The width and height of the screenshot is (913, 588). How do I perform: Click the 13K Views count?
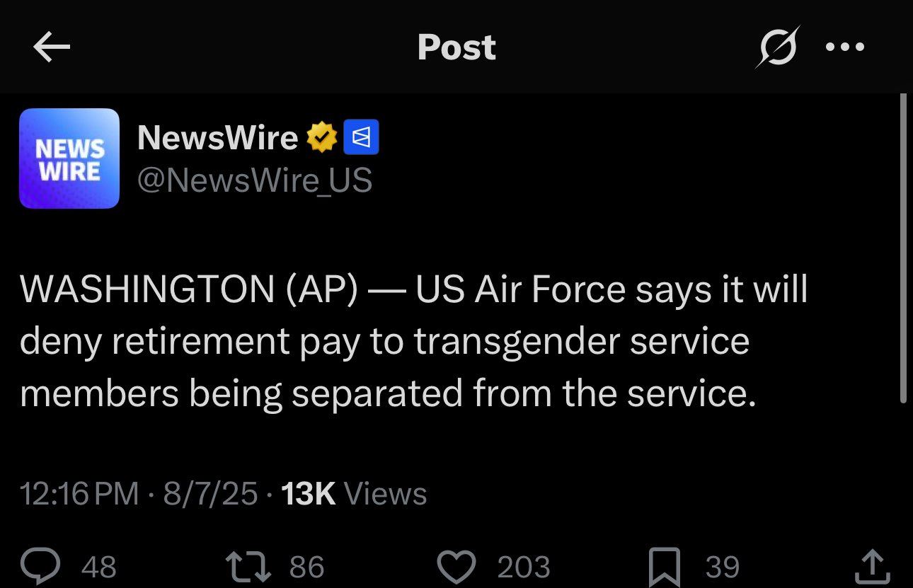pyautogui.click(x=354, y=494)
